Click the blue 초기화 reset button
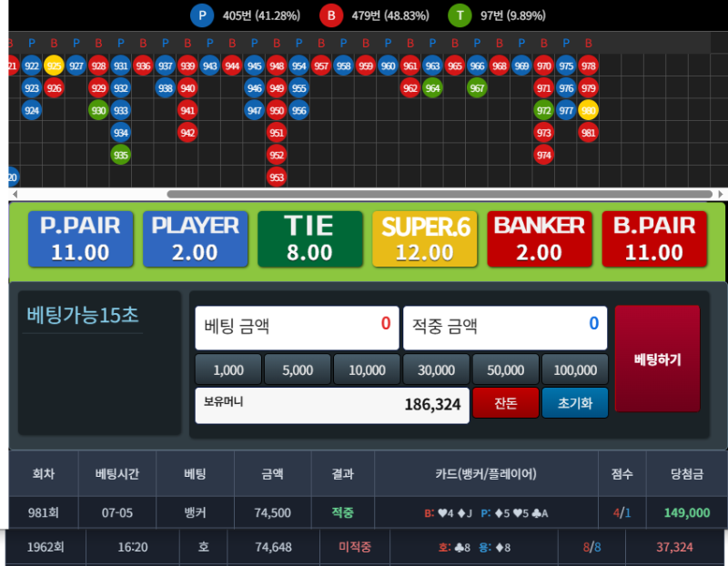This screenshot has height=566, width=728. pyautogui.click(x=575, y=402)
